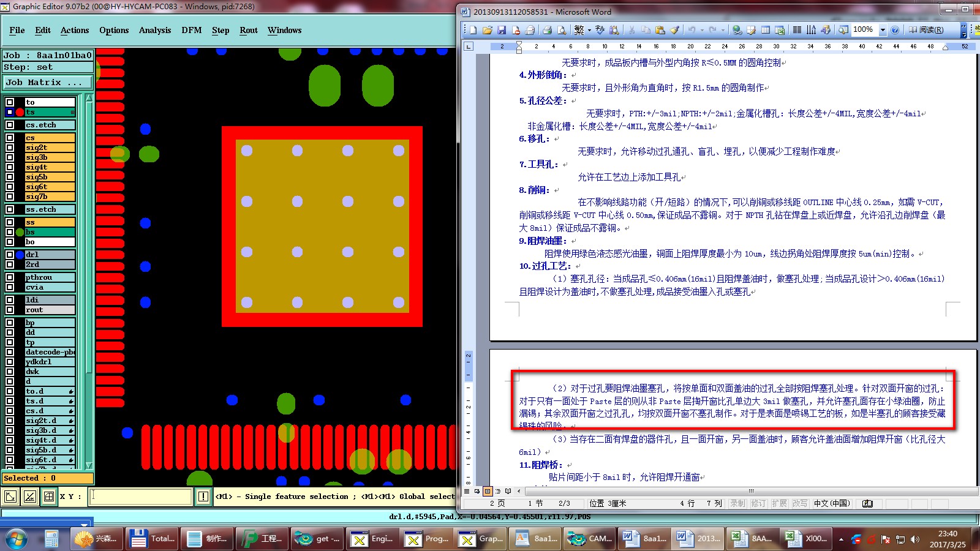Open the DFM menu

click(192, 30)
